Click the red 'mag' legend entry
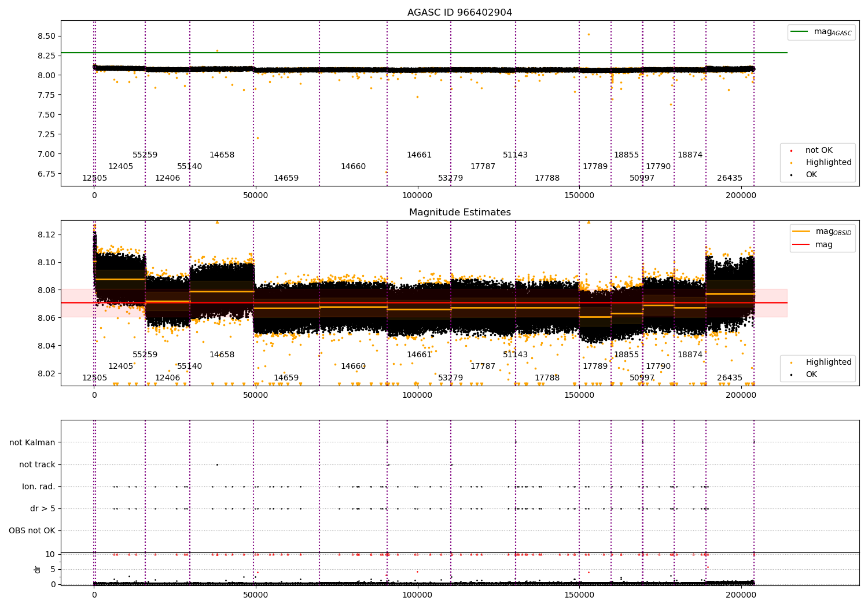This screenshot has width=868, height=608. point(813,245)
